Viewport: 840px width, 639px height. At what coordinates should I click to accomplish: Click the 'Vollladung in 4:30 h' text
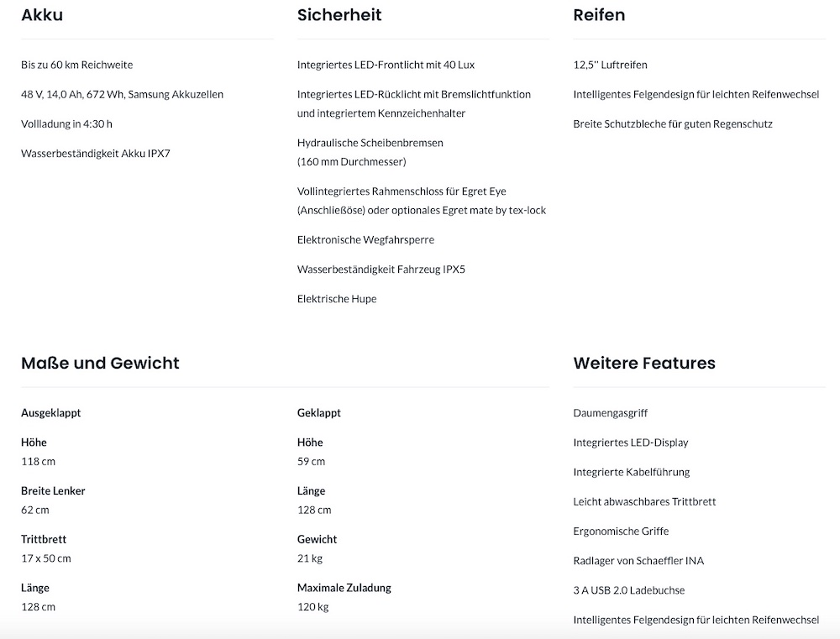click(66, 123)
